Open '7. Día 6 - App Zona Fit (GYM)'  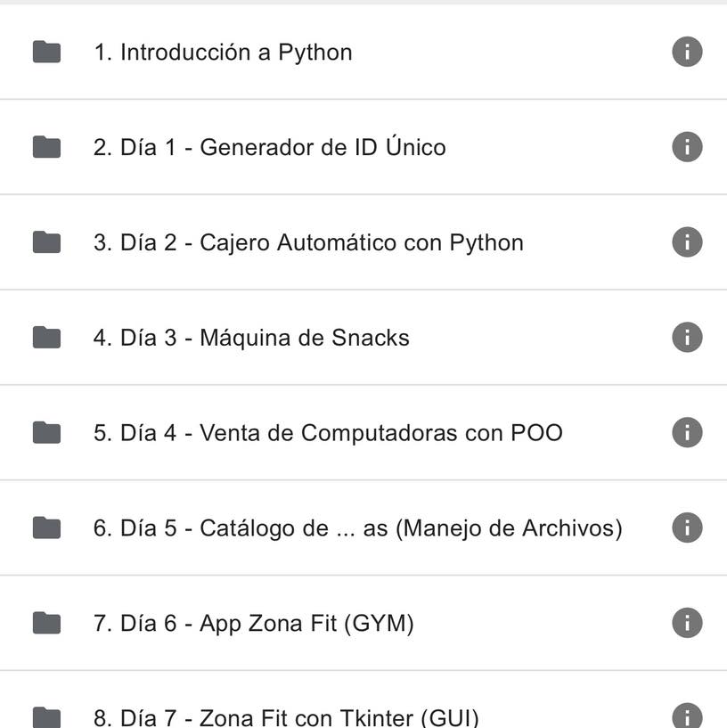tap(363, 623)
